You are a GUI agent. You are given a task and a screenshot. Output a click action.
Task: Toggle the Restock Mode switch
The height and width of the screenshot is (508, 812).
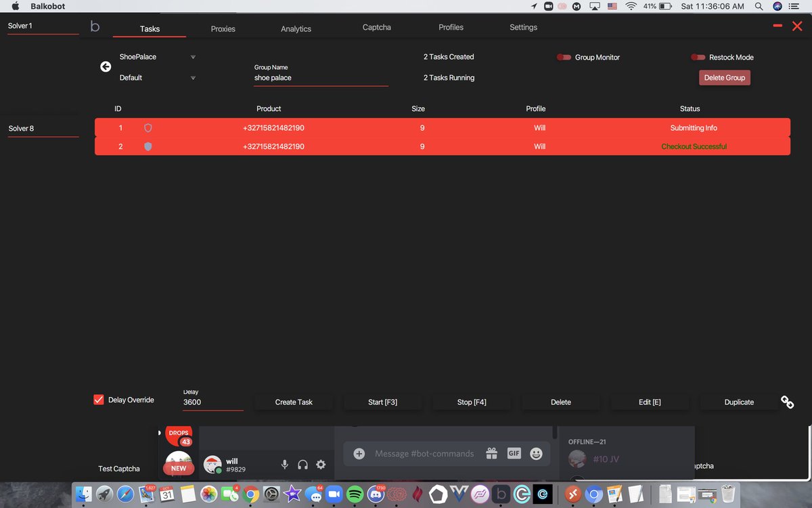click(x=698, y=58)
